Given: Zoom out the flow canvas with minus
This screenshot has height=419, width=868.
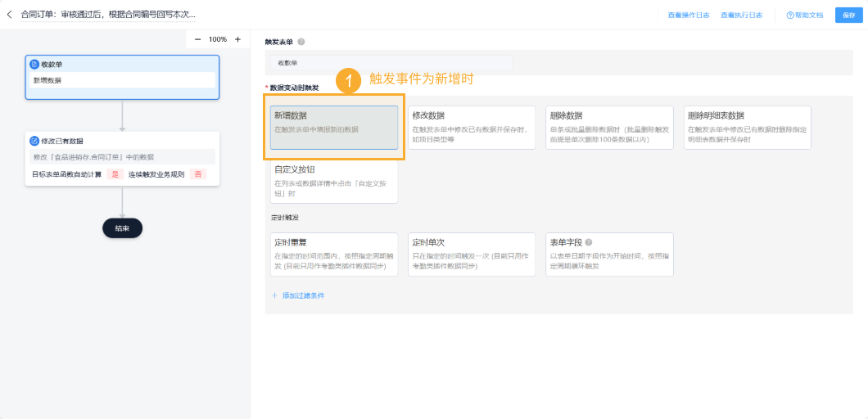Looking at the screenshot, I should 197,39.
